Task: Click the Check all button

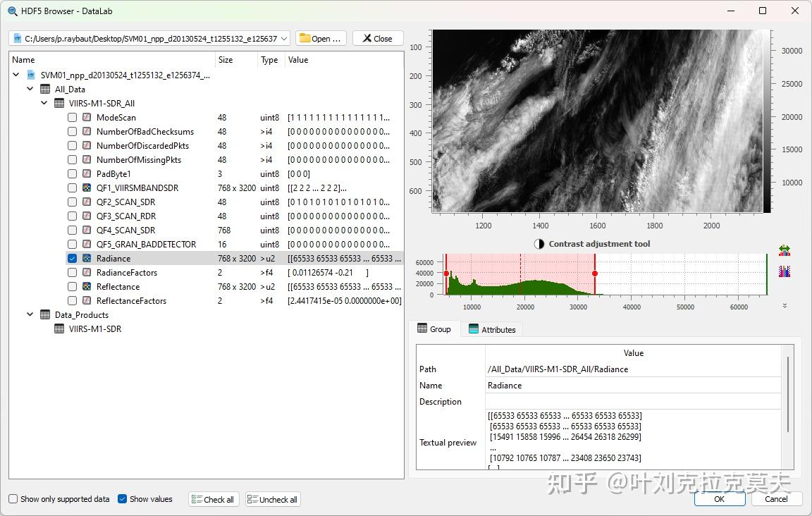Action: pos(214,499)
